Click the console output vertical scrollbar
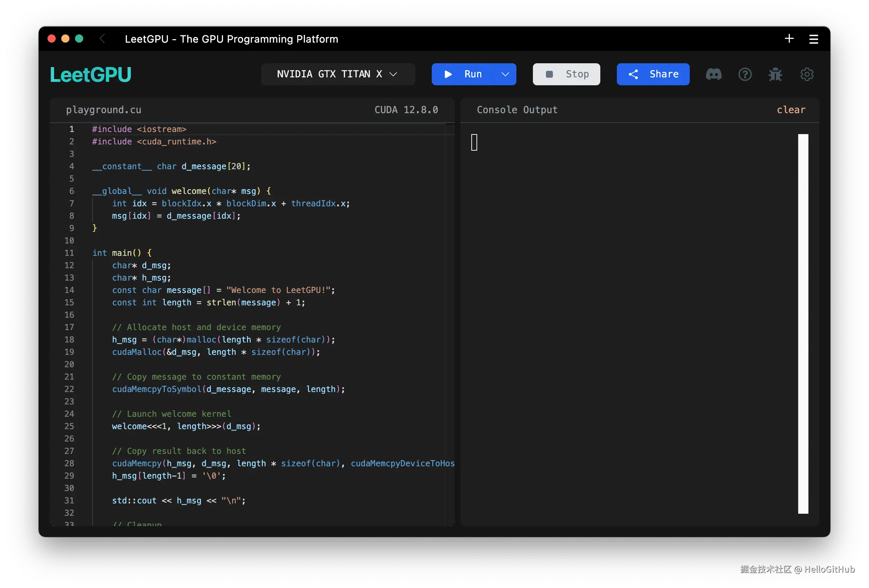The width and height of the screenshot is (869, 588). [803, 323]
